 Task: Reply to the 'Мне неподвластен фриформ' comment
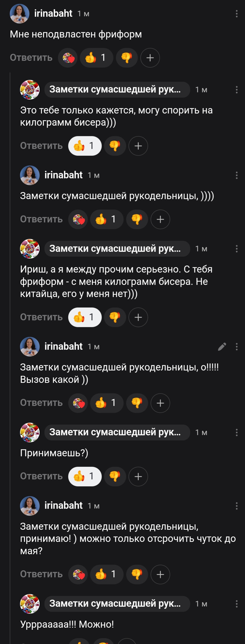coord(31,58)
